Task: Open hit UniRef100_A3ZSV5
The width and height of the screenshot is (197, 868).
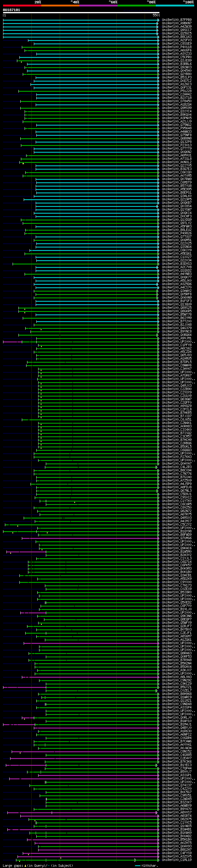Action: point(177,857)
